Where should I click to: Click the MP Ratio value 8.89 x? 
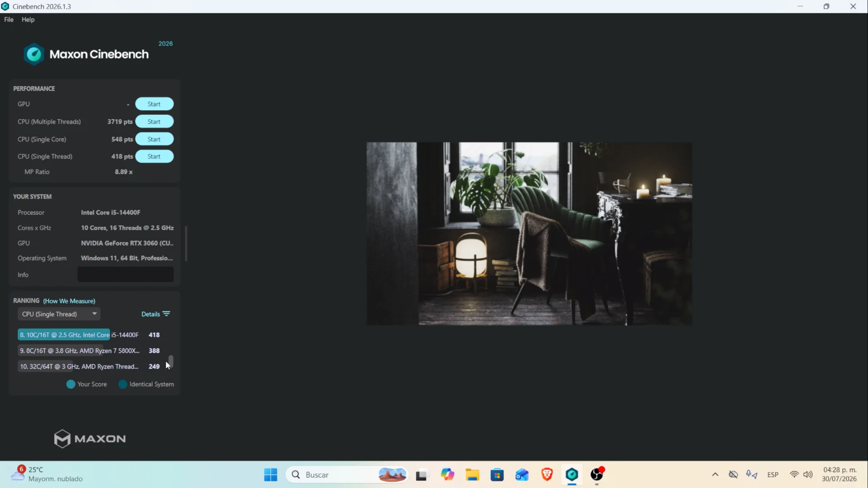click(x=124, y=172)
